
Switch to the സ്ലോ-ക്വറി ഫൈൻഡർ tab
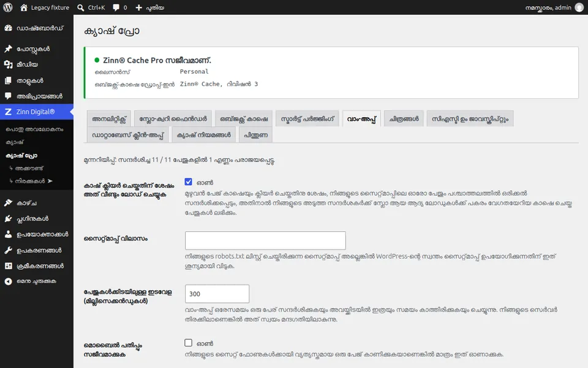point(173,119)
